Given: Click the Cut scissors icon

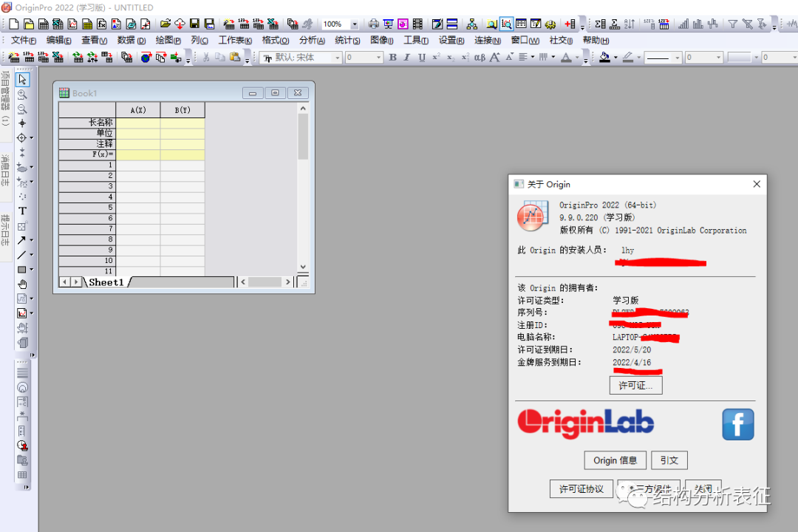Looking at the screenshot, I should 206,58.
